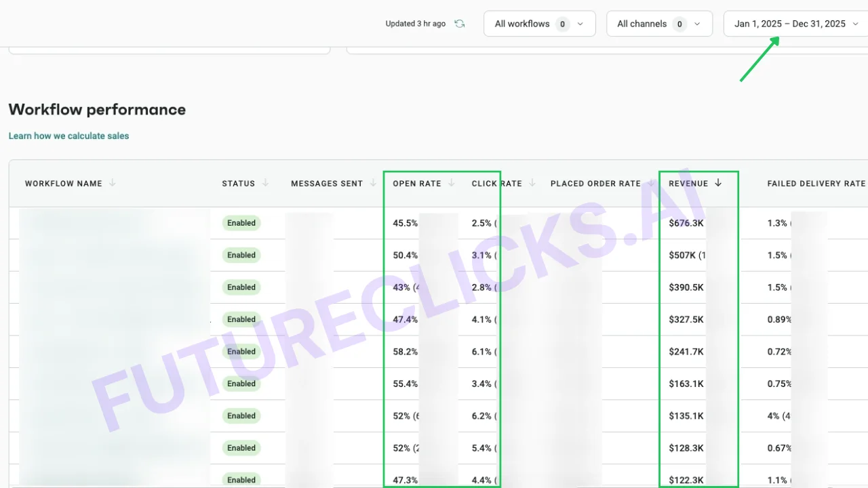Screen dimensions: 868x488
Task: Click the 4.1% click rate cell
Action: click(484, 320)
